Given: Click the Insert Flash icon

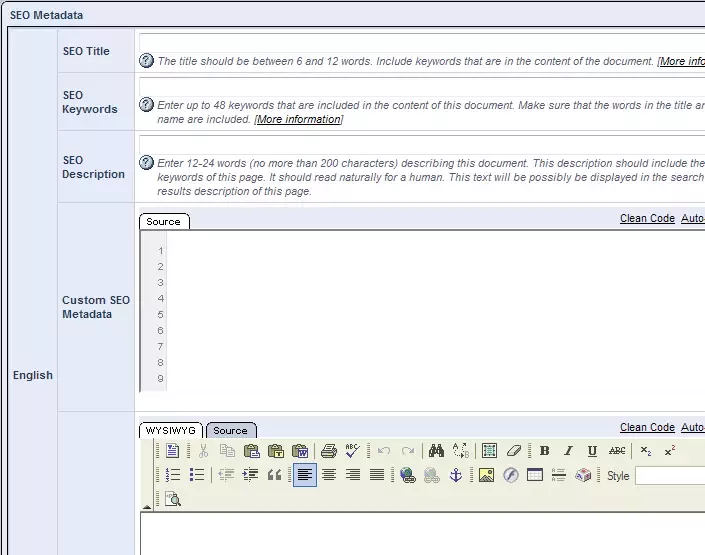Looking at the screenshot, I should pyautogui.click(x=511, y=475).
